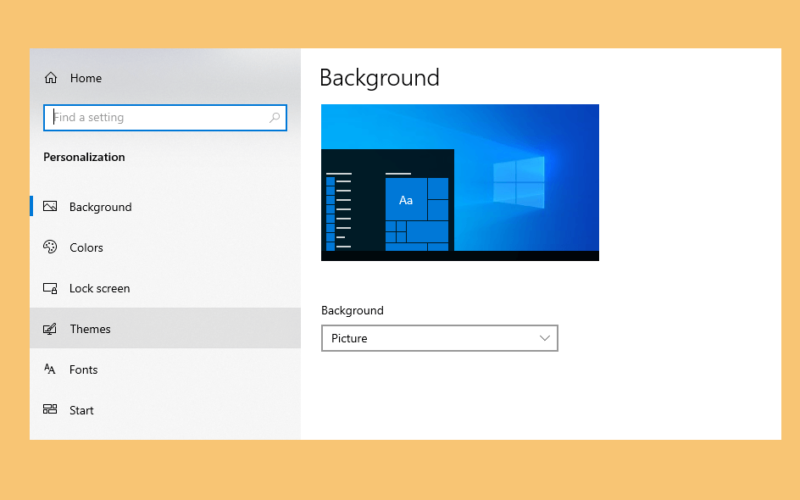Click the Background label above dropdown
800x500 pixels.
[352, 310]
